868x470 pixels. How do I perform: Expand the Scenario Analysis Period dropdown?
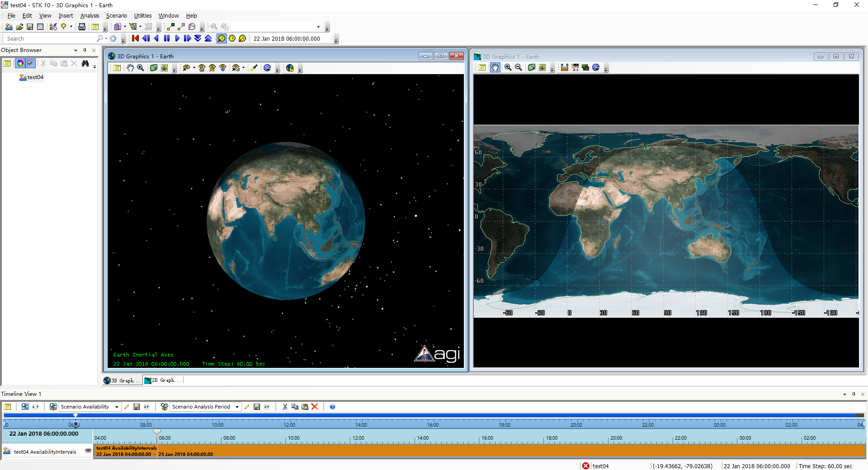tap(237, 407)
